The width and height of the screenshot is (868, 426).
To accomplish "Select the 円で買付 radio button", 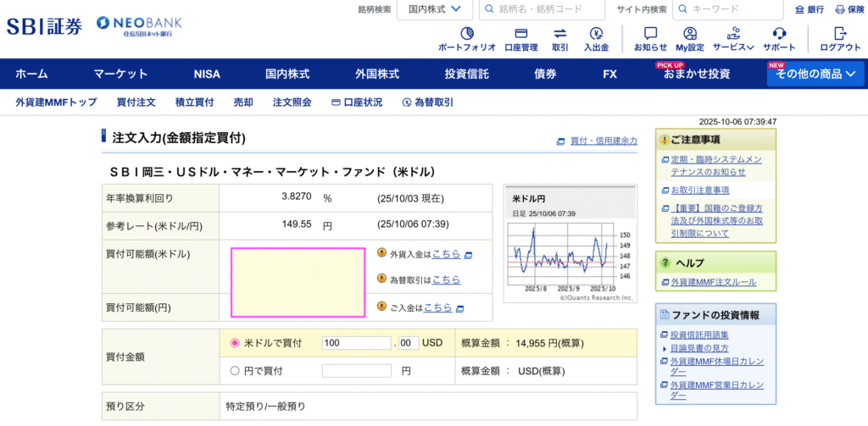I will tap(236, 371).
